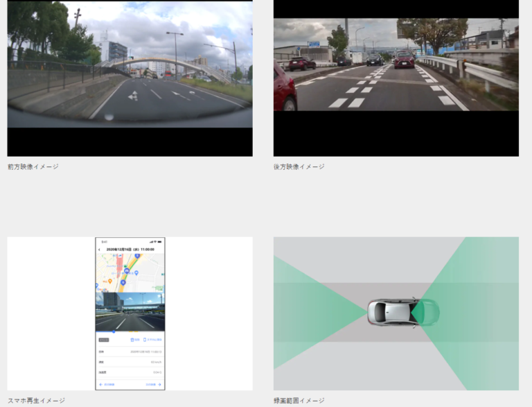Image resolution: width=532 pixels, height=407 pixels.
Task: Click the save-to-smartphone icon in the phone app
Action: (144, 340)
